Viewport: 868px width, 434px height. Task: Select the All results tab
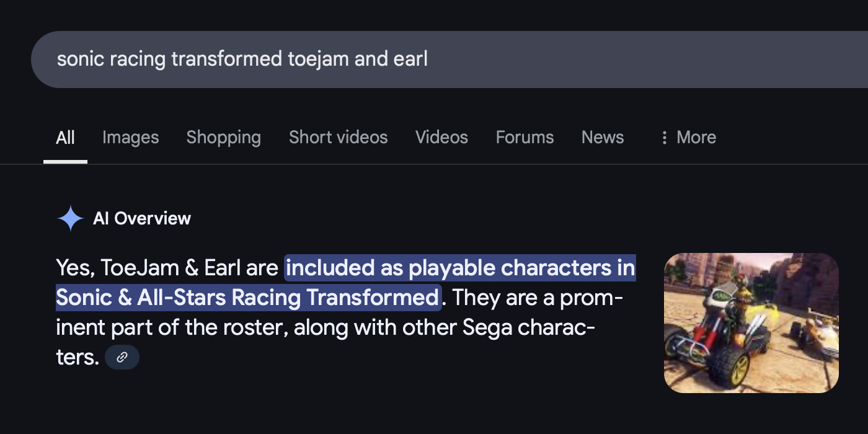pos(65,137)
